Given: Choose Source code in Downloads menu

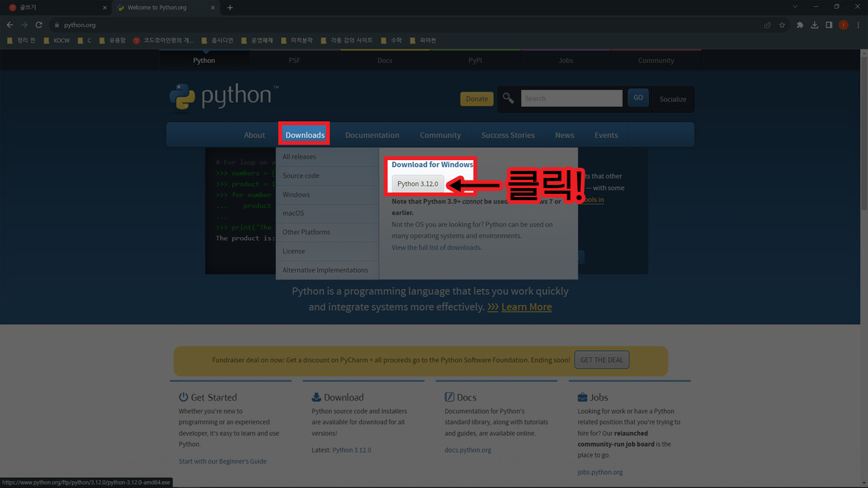Looking at the screenshot, I should click(x=327, y=175).
